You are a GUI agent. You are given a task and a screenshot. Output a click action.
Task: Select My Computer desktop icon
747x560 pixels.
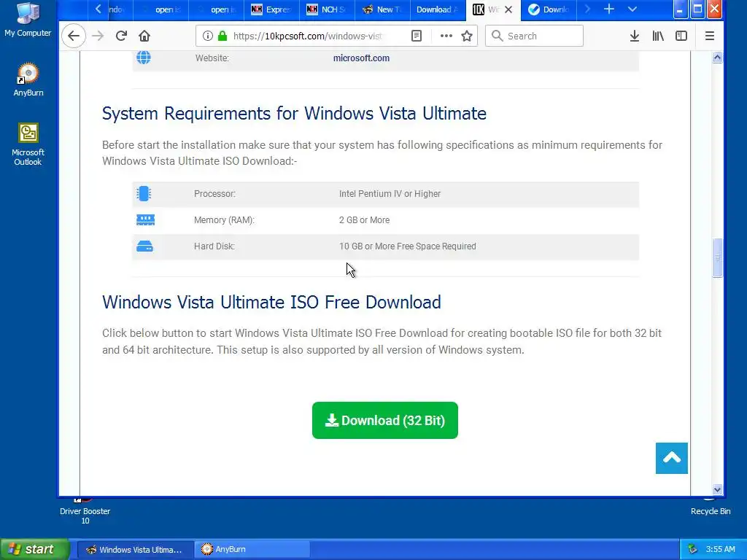pyautogui.click(x=28, y=20)
